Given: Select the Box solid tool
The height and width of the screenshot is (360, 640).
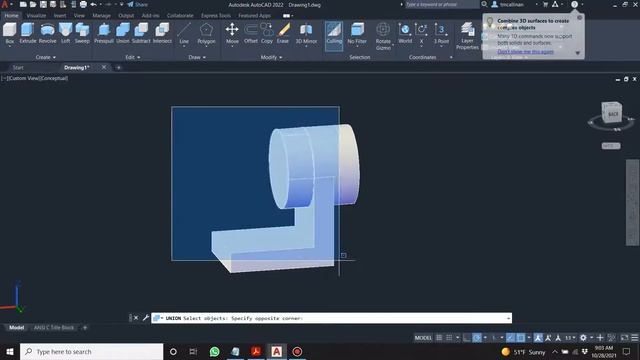Looking at the screenshot, I should [9, 33].
